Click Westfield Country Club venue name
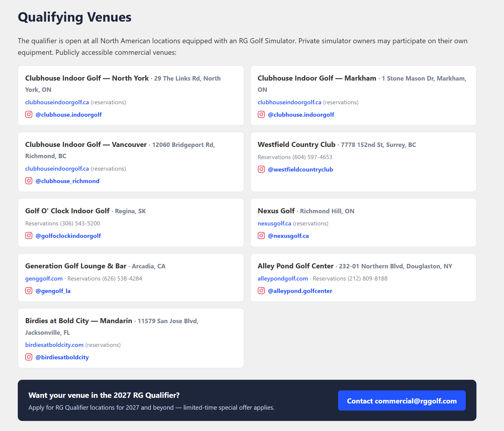This screenshot has height=431, width=504. pos(297,145)
